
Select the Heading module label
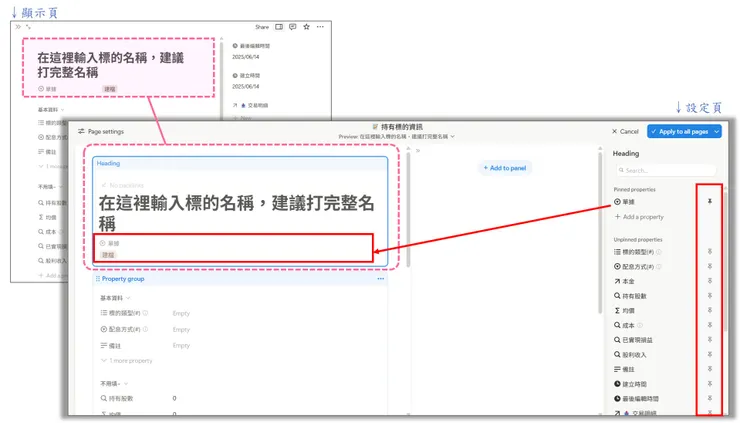[108, 163]
